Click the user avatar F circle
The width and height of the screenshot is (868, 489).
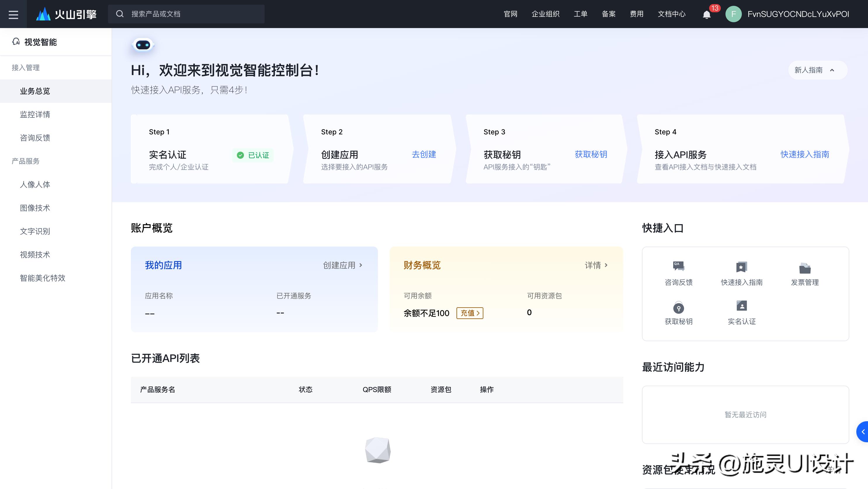(733, 14)
